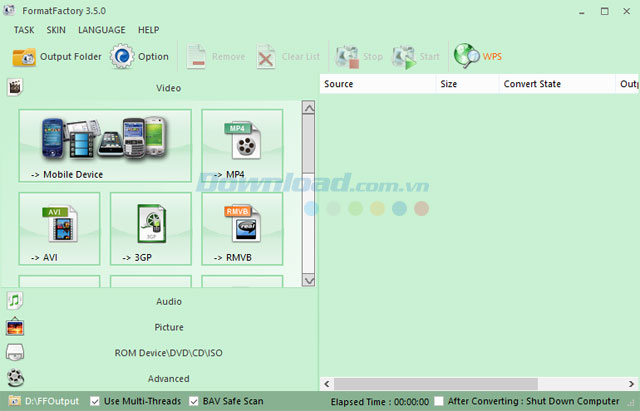This screenshot has height=411, width=640.
Task: Click the task list scroll left arrow
Action: tap(327, 384)
